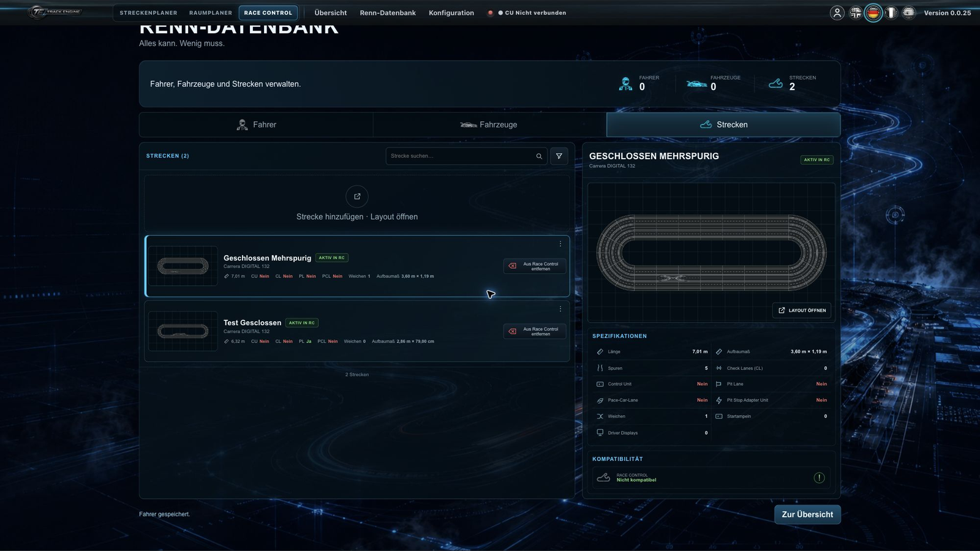Click the Fahrer helmet counter icon

click(625, 84)
